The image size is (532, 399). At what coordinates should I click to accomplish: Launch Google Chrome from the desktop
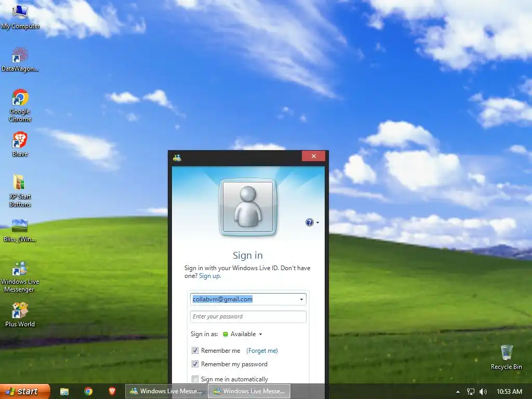[20, 105]
